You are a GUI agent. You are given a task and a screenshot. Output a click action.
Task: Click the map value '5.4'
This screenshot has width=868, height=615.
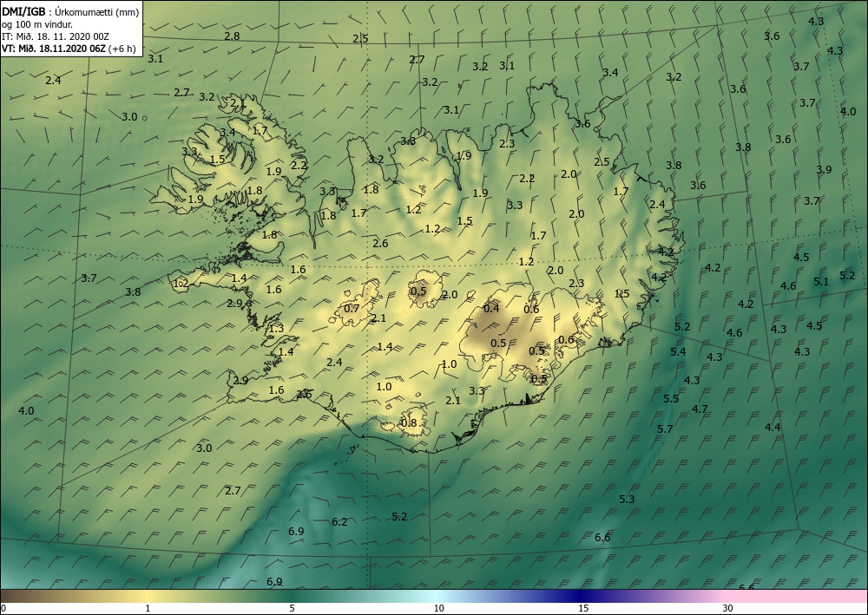tap(678, 352)
